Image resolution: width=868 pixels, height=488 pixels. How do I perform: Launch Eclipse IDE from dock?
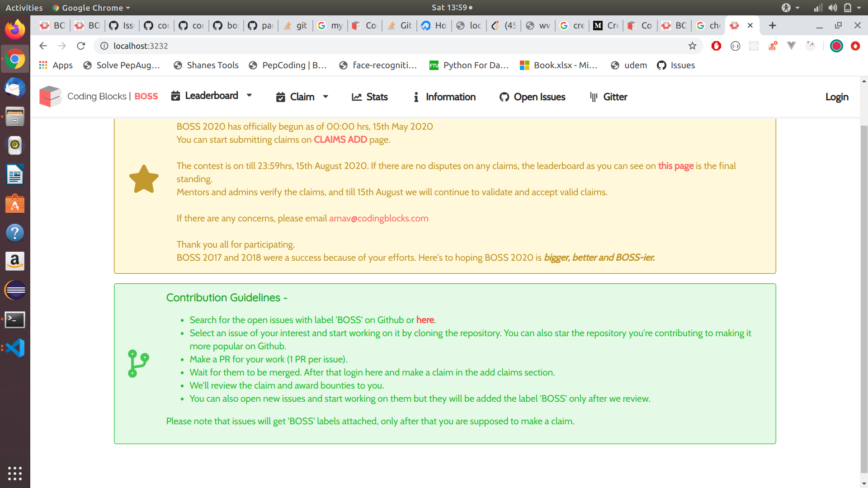(15, 290)
